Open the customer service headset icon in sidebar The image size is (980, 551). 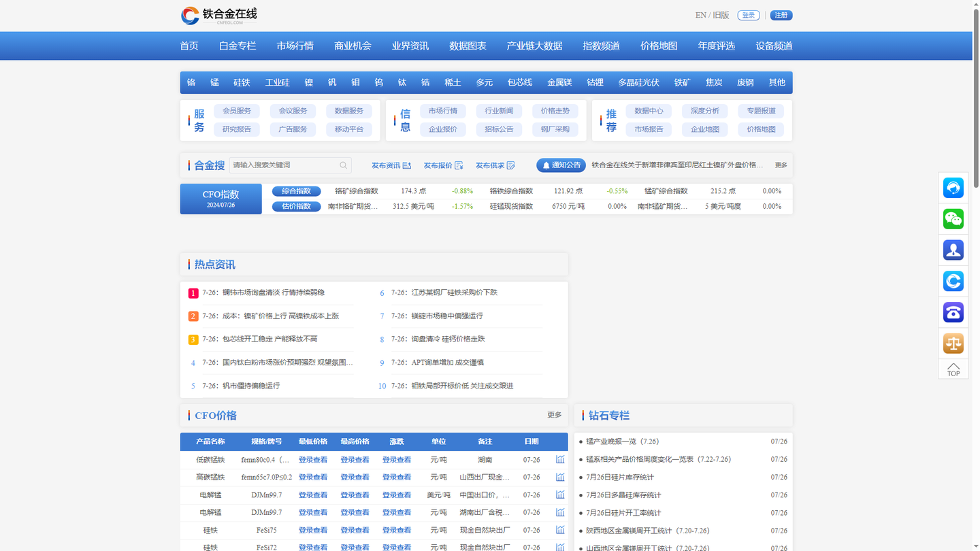pos(953,187)
